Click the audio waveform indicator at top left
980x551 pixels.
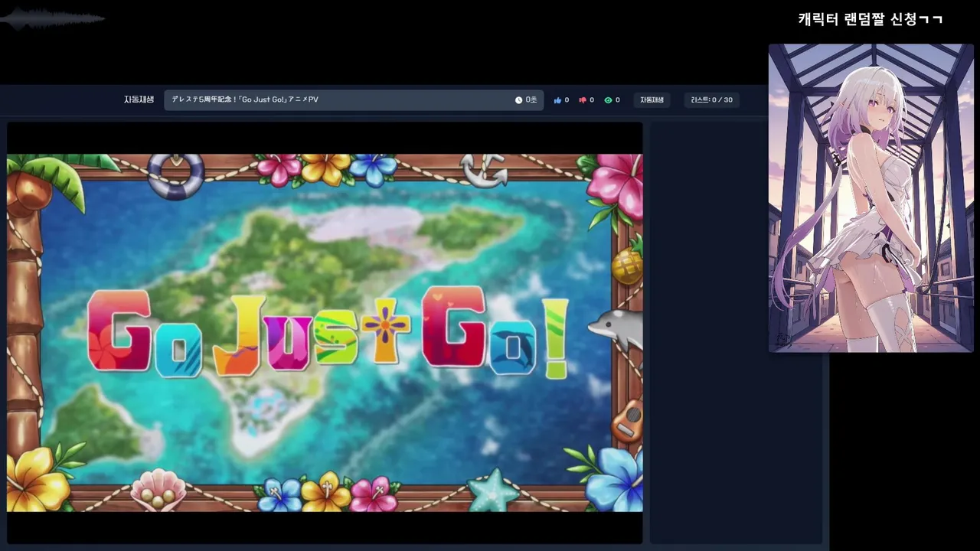click(x=54, y=19)
